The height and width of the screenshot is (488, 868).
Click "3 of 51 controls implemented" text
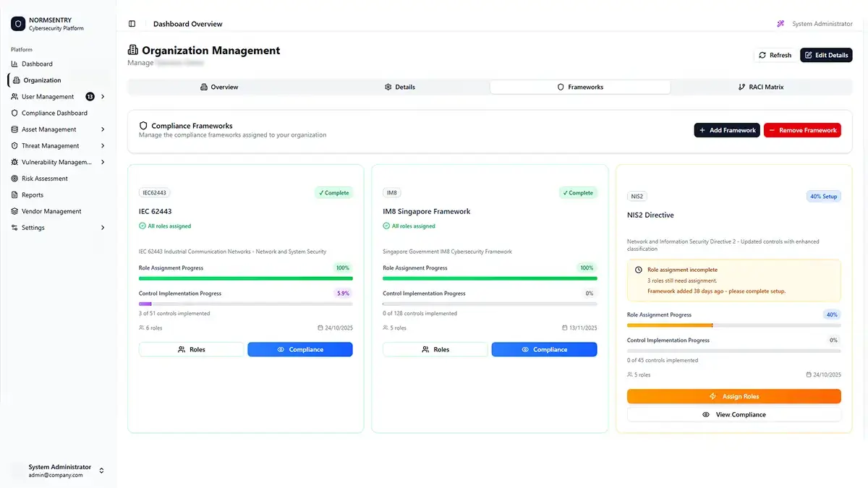pyautogui.click(x=174, y=314)
